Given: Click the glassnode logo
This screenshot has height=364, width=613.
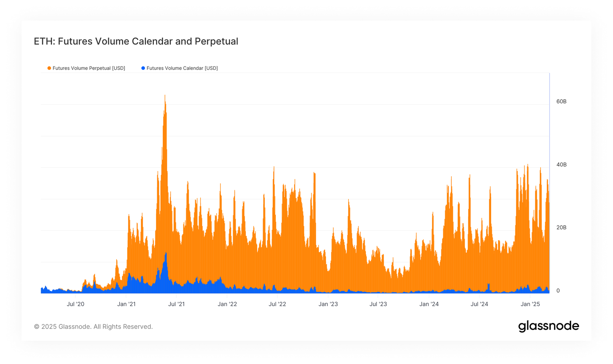Looking at the screenshot, I should coord(548,326).
